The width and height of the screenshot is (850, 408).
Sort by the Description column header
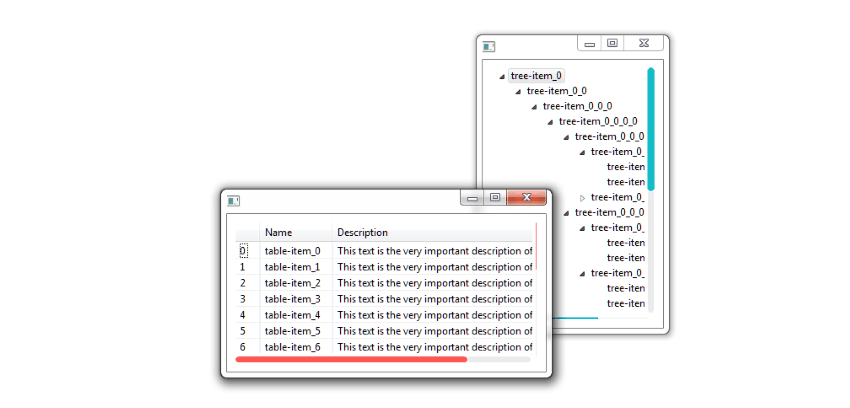[x=433, y=232]
